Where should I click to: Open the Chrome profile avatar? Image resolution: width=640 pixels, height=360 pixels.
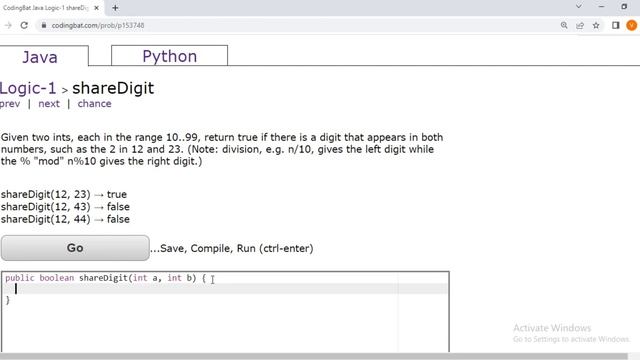[631, 25]
